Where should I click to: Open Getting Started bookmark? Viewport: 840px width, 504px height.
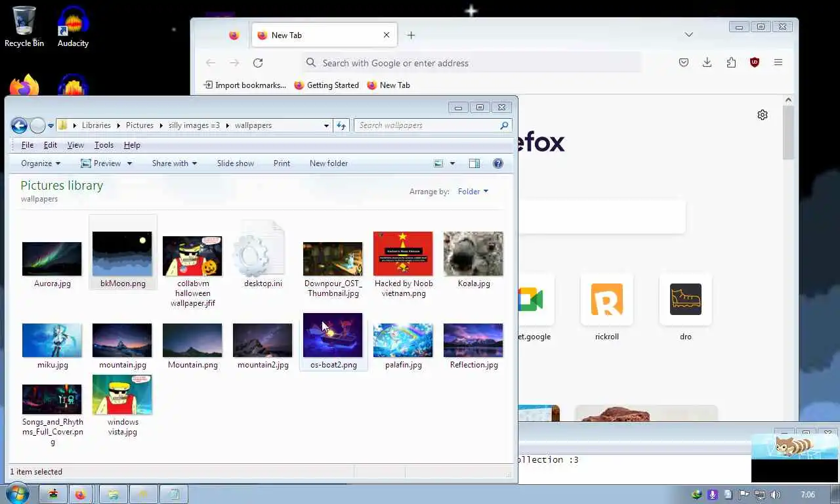coord(326,85)
